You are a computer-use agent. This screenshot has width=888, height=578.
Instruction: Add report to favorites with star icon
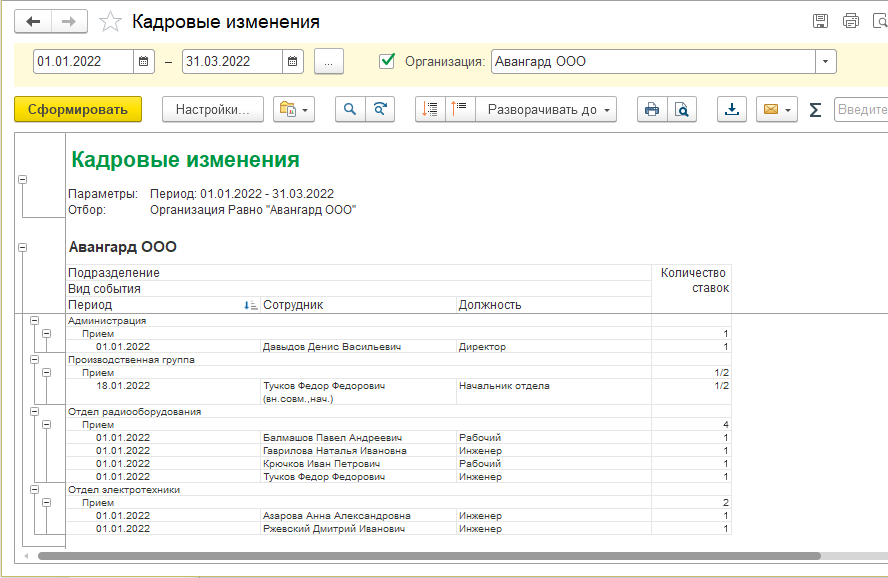point(112,21)
